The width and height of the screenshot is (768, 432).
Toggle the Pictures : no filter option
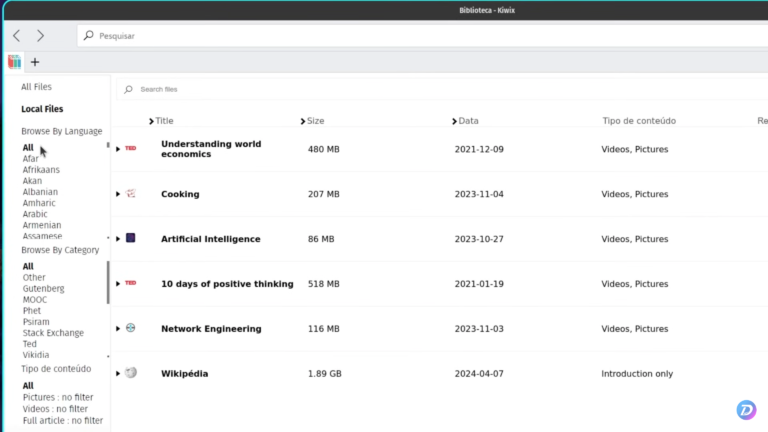(x=58, y=397)
